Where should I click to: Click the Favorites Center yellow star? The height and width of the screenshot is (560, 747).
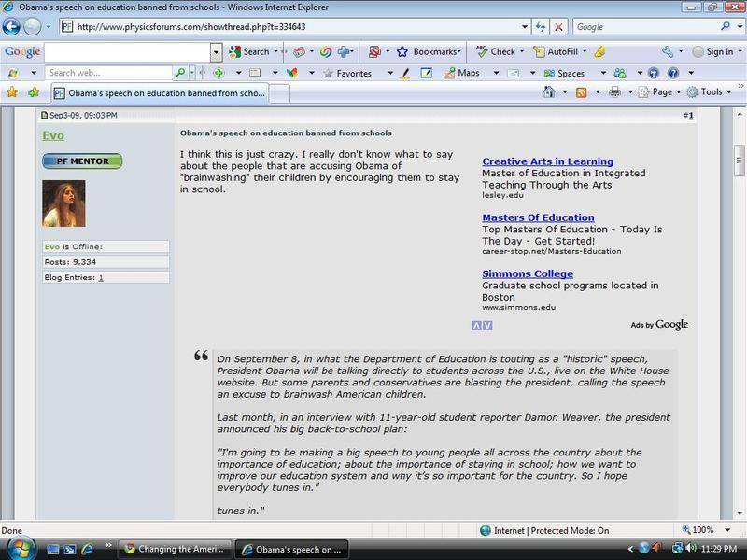[x=12, y=91]
